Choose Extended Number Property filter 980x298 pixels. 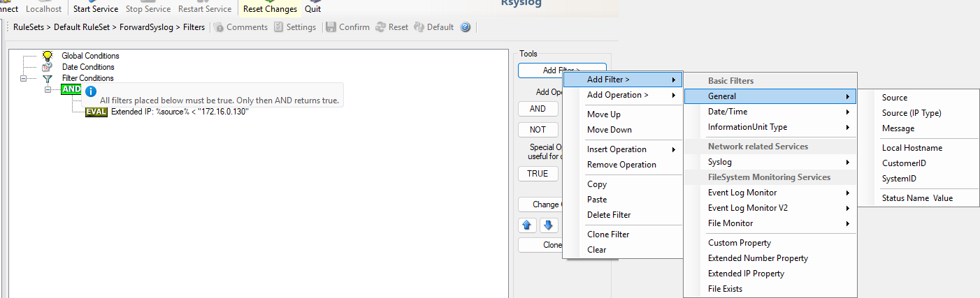(x=770, y=258)
